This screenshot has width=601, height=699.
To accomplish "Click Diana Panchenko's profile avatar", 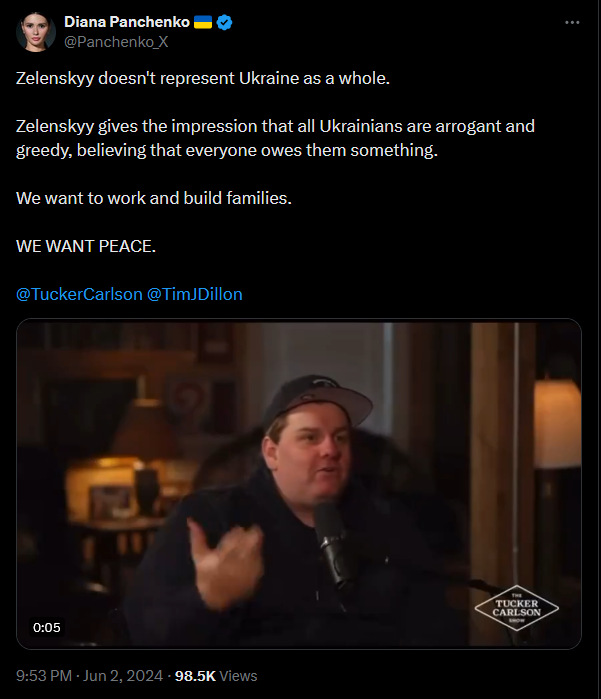I will pos(36,32).
